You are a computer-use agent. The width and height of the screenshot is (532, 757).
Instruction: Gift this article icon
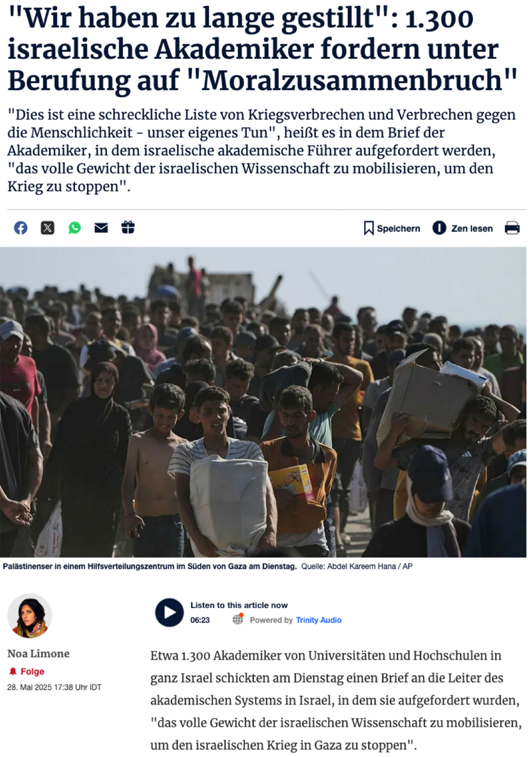[128, 227]
